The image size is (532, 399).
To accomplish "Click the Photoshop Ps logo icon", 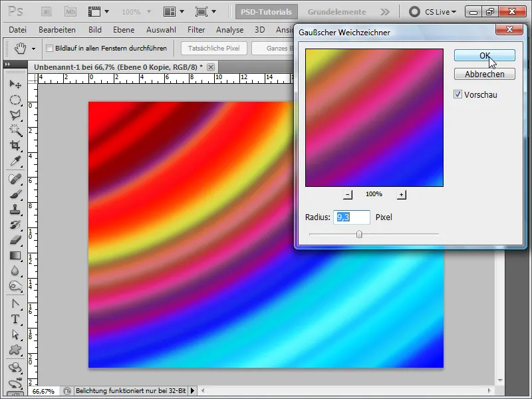I will click(15, 12).
